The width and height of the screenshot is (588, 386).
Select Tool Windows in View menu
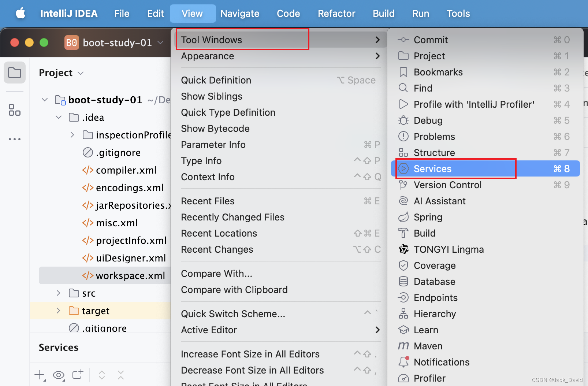[x=280, y=40]
